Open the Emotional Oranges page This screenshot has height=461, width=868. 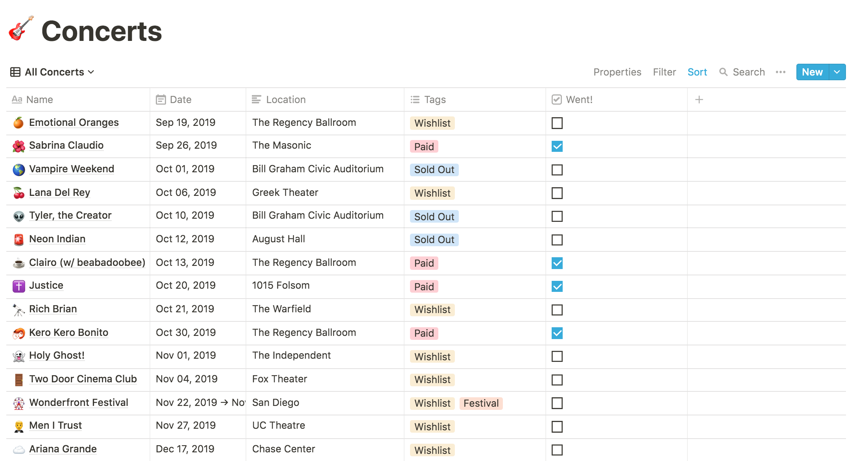coord(74,123)
